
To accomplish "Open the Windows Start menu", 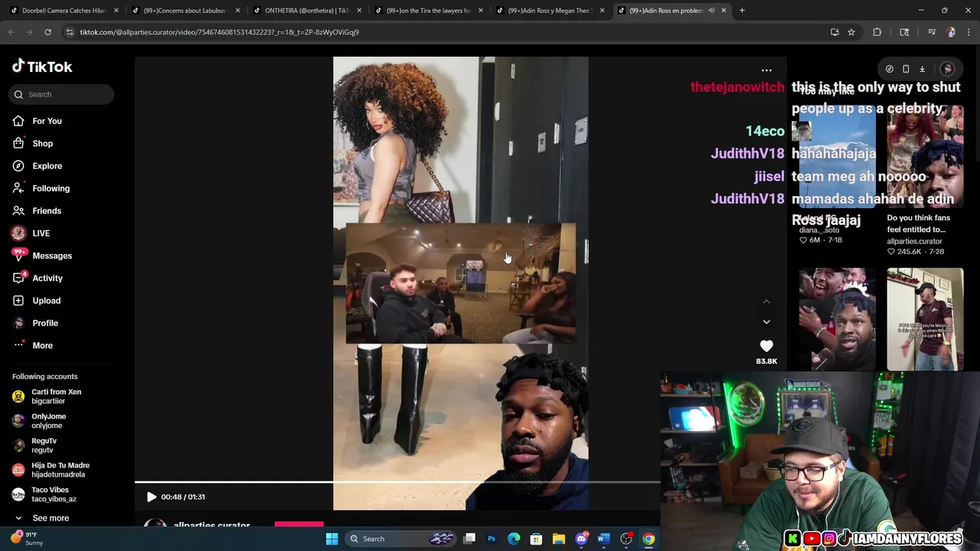I will [332, 539].
